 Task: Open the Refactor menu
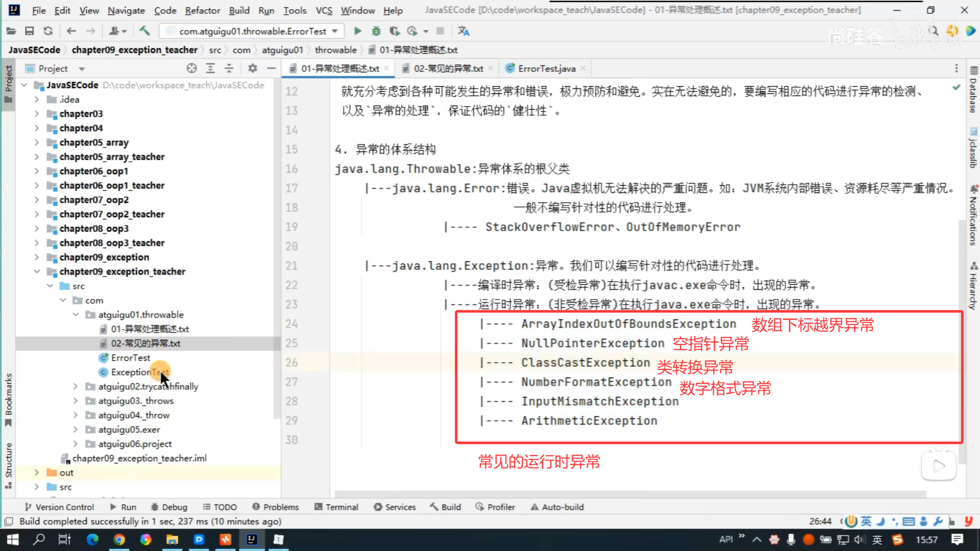click(202, 10)
